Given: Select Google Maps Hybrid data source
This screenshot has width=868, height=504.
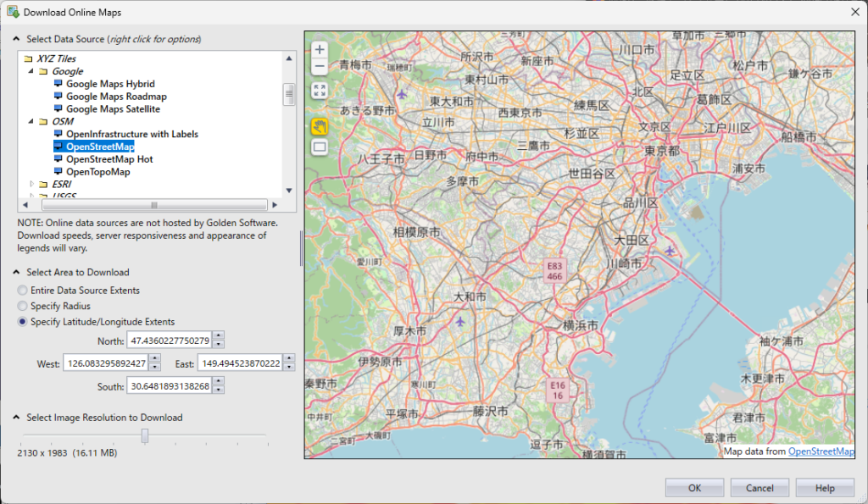Looking at the screenshot, I should tap(110, 84).
